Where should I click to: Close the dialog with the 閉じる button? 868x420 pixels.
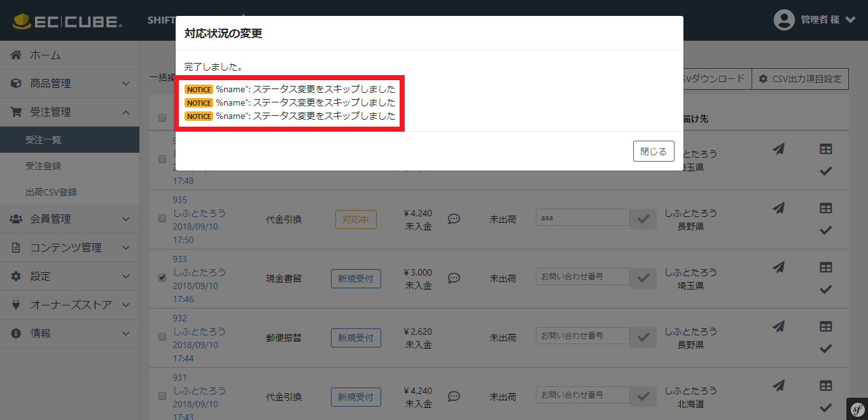tap(654, 151)
